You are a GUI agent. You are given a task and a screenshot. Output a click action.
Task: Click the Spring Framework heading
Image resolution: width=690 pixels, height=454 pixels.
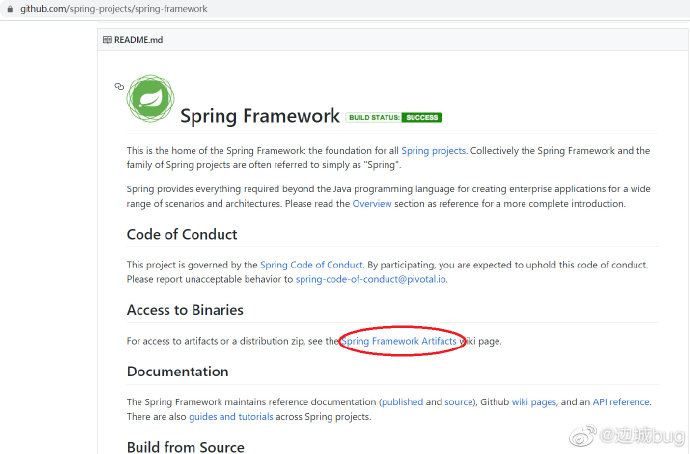click(260, 116)
